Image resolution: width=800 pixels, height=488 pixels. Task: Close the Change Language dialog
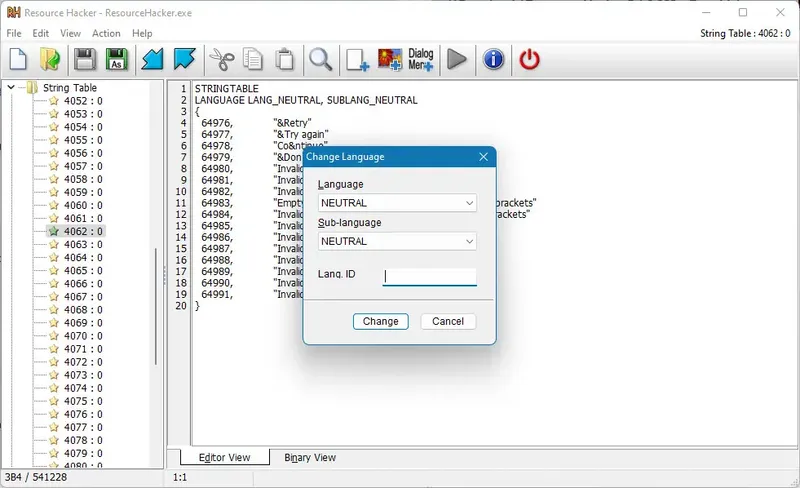click(x=484, y=157)
